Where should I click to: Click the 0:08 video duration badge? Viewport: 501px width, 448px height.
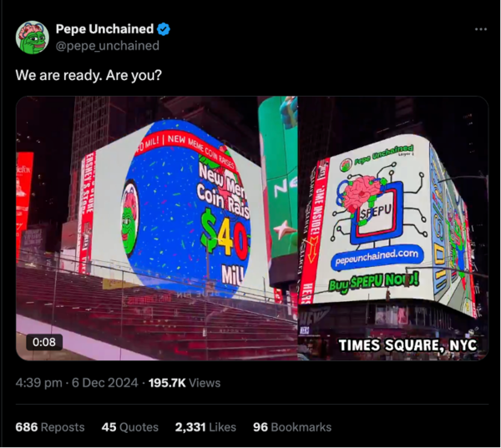pos(44,342)
